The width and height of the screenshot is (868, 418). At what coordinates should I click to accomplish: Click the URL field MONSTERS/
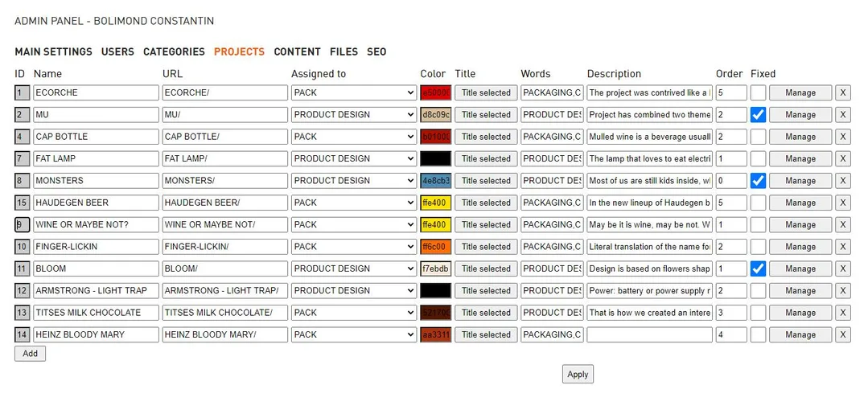coord(224,180)
